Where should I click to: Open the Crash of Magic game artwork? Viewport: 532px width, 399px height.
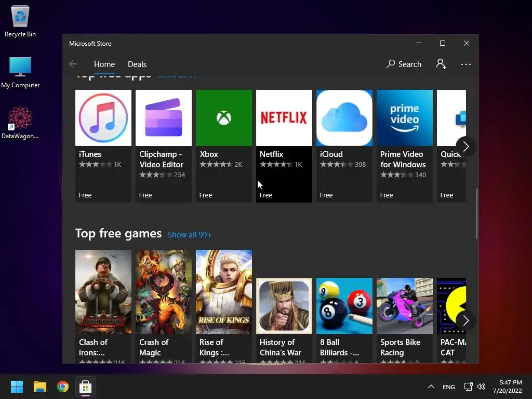coord(164,292)
